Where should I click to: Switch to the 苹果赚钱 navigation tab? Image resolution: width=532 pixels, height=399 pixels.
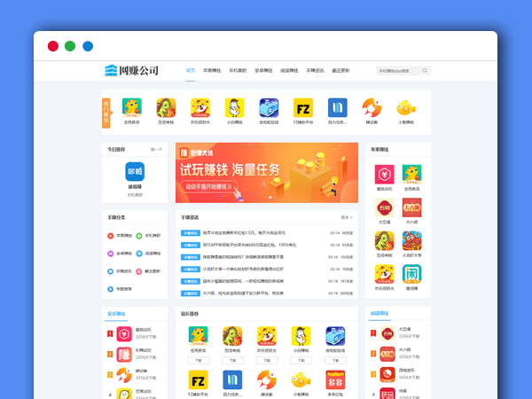click(213, 71)
